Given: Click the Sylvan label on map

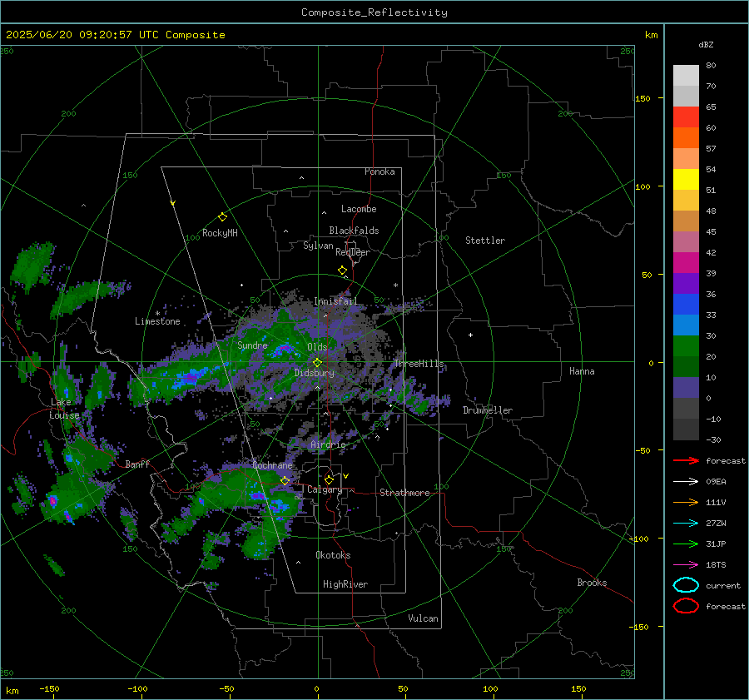Looking at the screenshot, I should tap(318, 246).
